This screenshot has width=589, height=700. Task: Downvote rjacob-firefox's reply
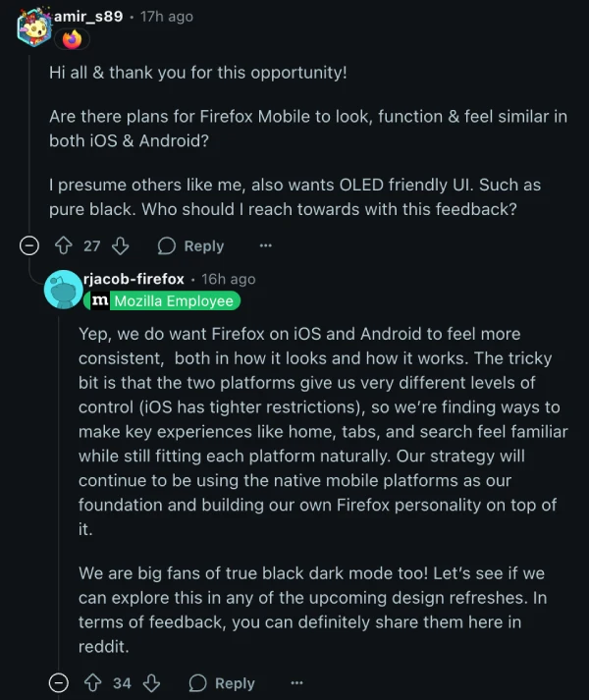coord(151,682)
